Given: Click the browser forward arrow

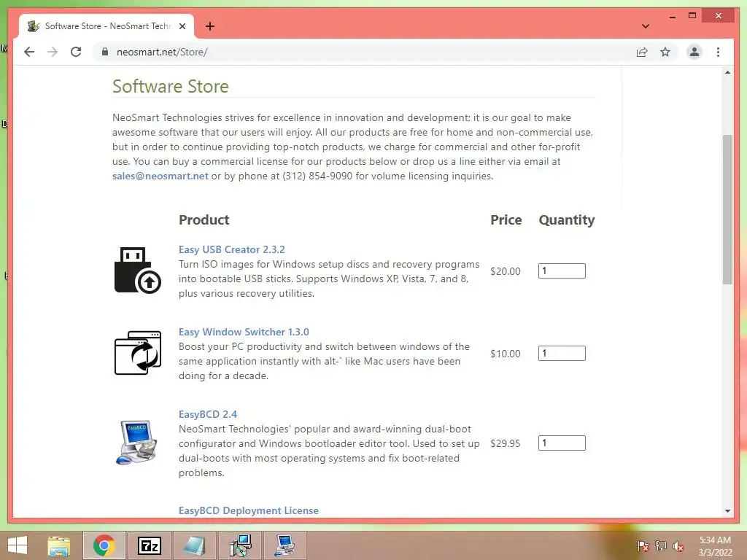Looking at the screenshot, I should click(x=53, y=52).
